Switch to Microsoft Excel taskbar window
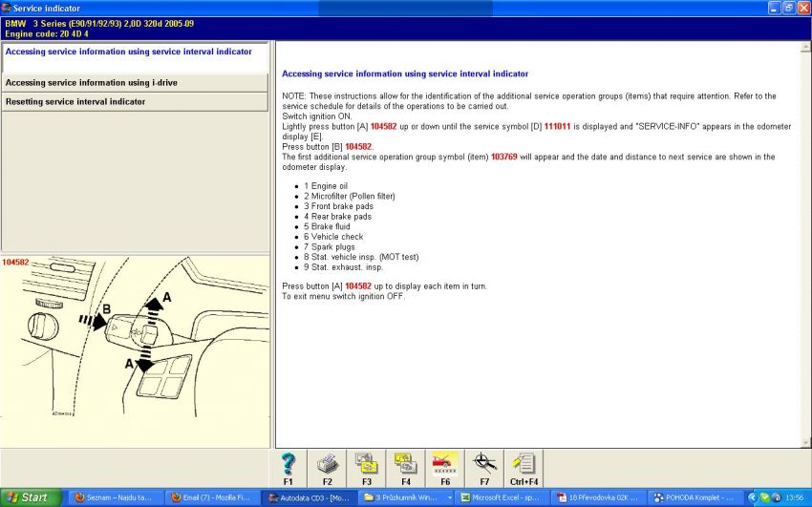Screen dimensions: 812x507 coord(501,497)
